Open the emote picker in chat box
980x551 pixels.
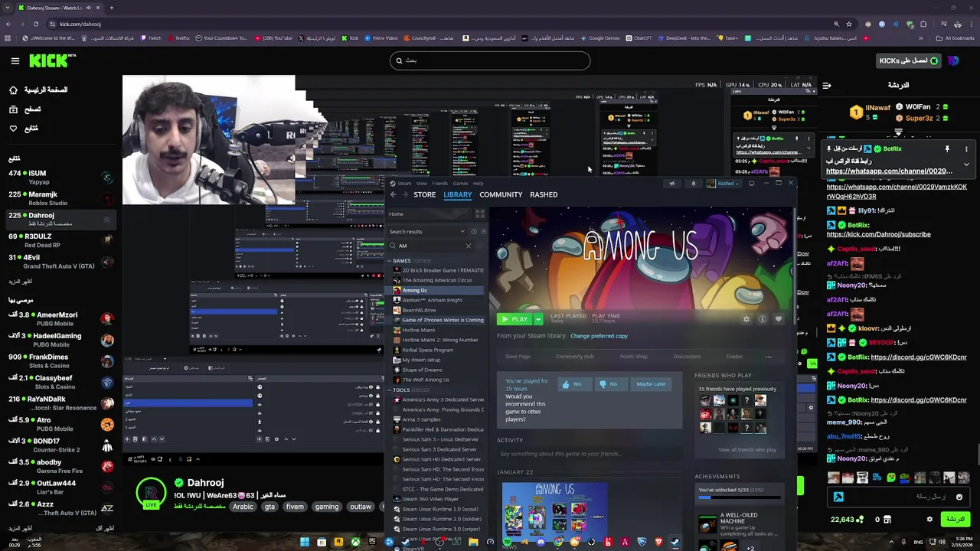pyautogui.click(x=959, y=497)
